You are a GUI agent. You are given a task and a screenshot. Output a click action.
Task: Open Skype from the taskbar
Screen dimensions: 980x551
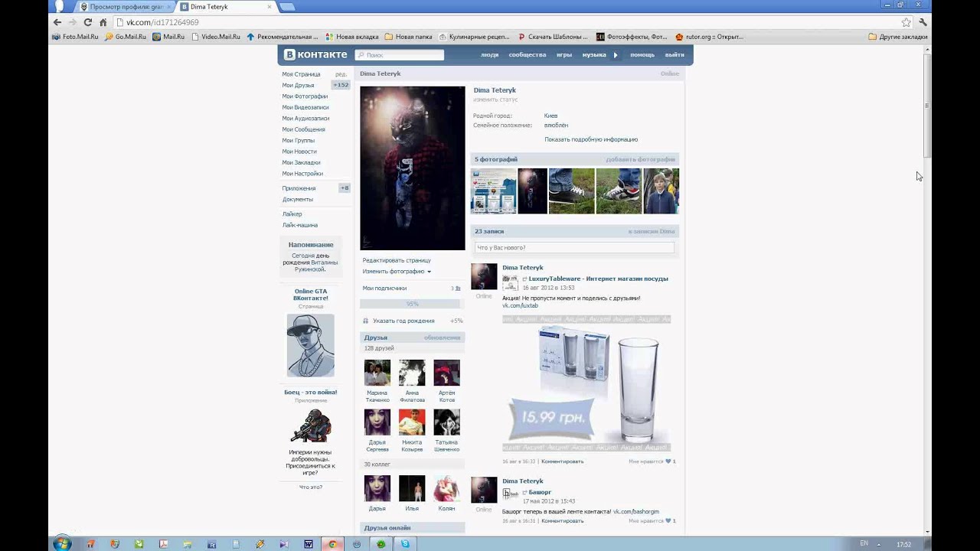point(405,544)
